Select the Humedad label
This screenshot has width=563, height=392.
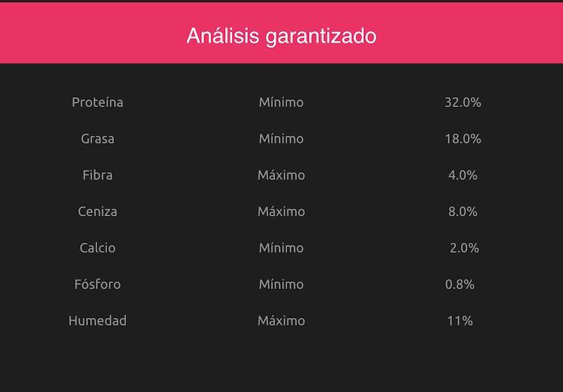click(97, 320)
